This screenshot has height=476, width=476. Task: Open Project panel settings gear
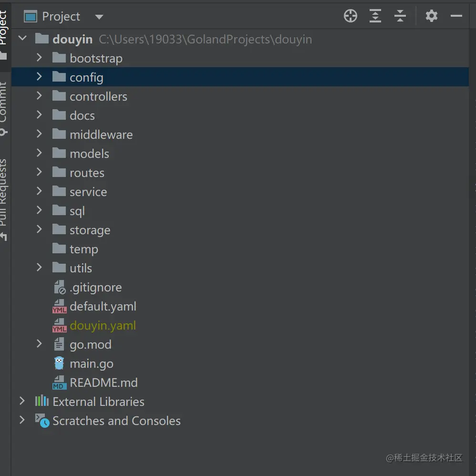click(x=432, y=16)
